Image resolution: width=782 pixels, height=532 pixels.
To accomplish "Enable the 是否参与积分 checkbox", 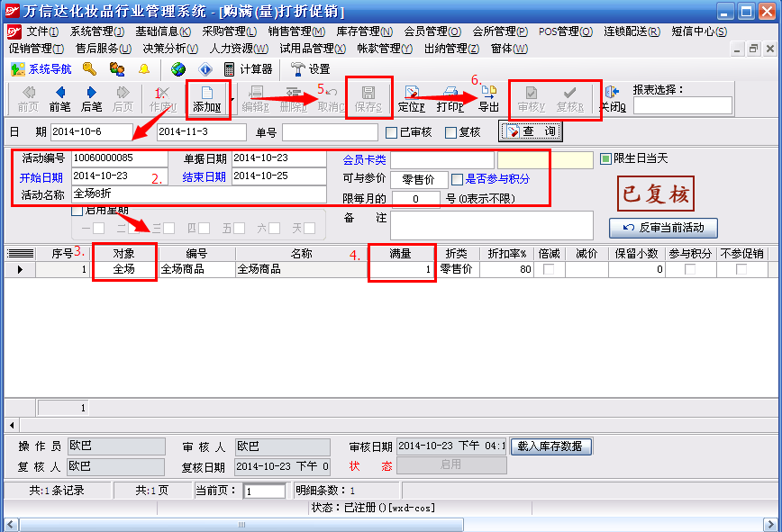I will [x=458, y=179].
